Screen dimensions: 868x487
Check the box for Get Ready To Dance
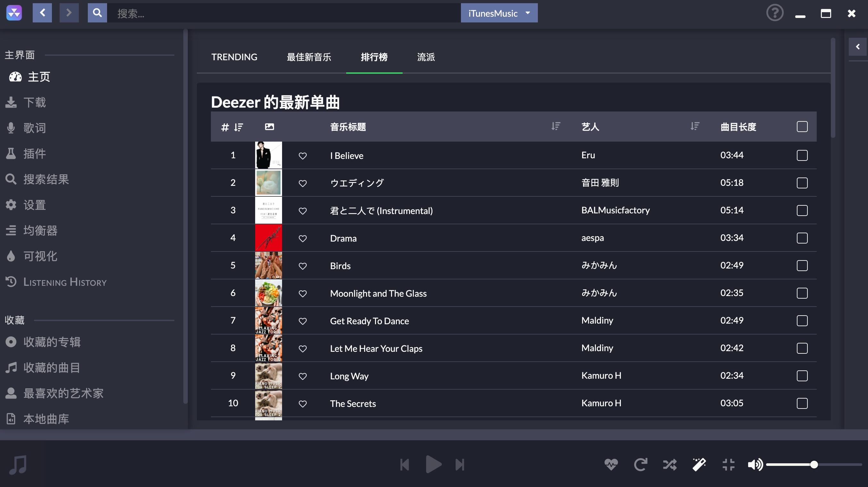coord(802,321)
